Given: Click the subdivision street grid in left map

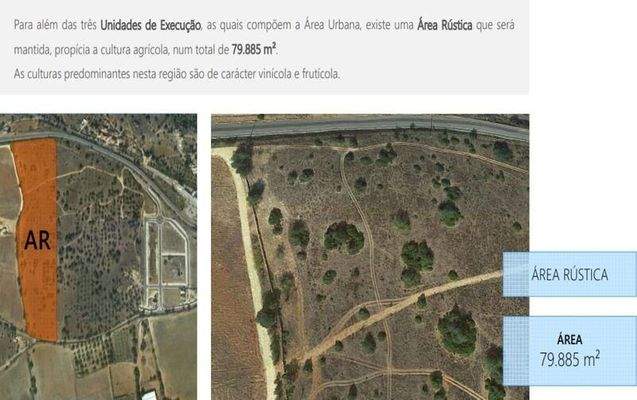Looking at the screenshot, I should pos(167,266).
